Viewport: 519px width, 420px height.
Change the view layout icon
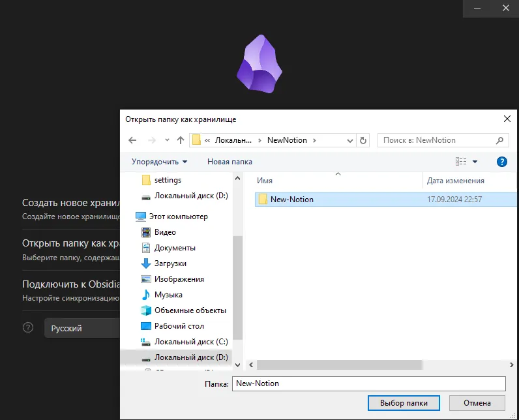click(461, 162)
